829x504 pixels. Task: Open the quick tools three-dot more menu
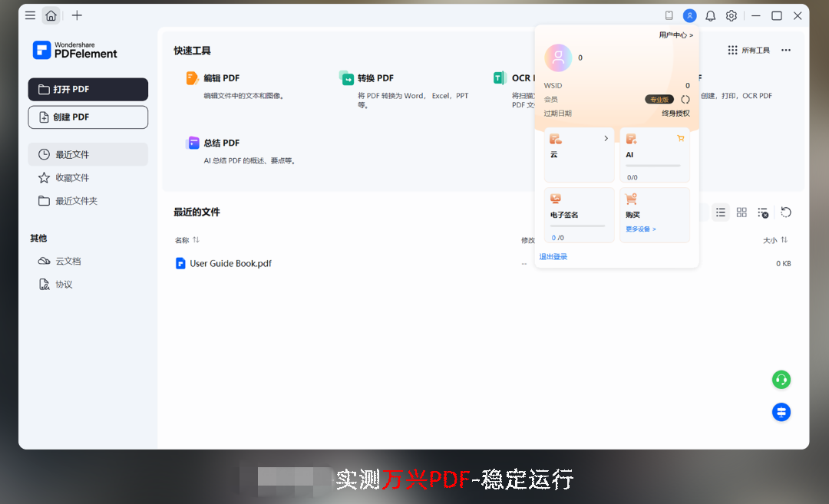786,50
